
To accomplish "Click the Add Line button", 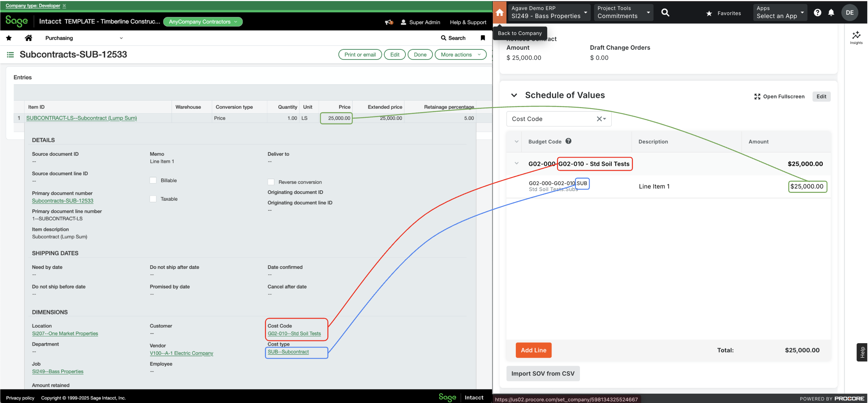I will [533, 350].
